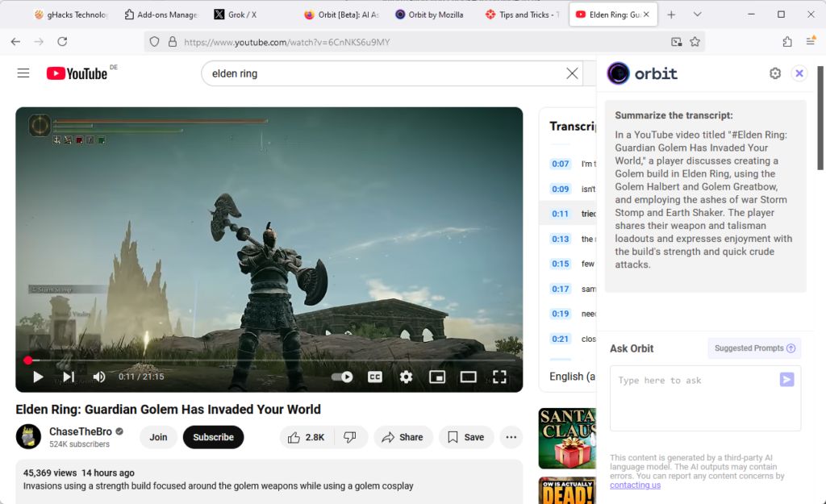Open more actions ellipsis menu
The width and height of the screenshot is (826, 504).
click(x=511, y=437)
